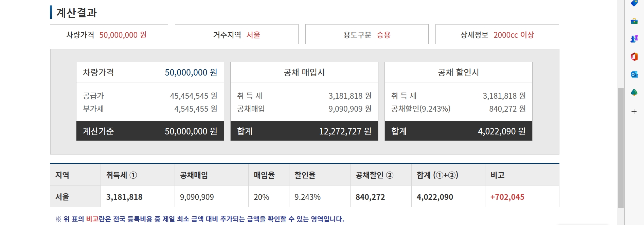The width and height of the screenshot is (644, 225).
Task: Click the 공급가 value 45,454,545 원
Action: click(x=194, y=96)
